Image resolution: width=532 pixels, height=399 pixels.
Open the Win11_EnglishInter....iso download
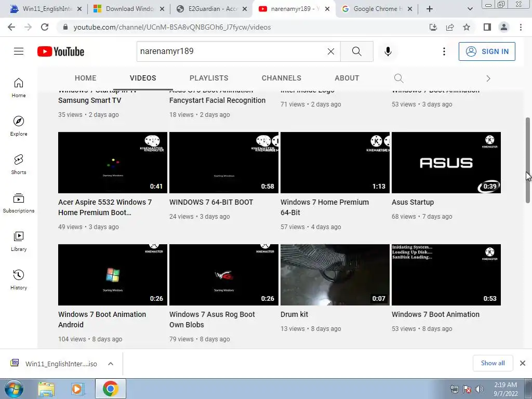(x=61, y=364)
